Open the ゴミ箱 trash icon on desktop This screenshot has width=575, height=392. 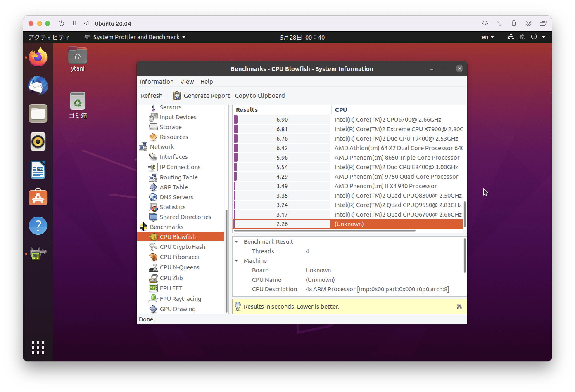77,105
